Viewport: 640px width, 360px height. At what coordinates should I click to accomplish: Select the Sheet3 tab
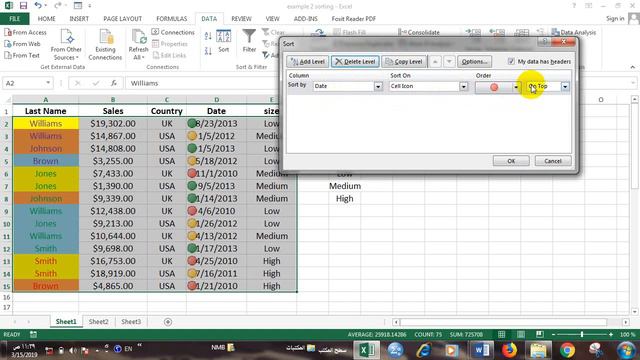click(x=131, y=322)
